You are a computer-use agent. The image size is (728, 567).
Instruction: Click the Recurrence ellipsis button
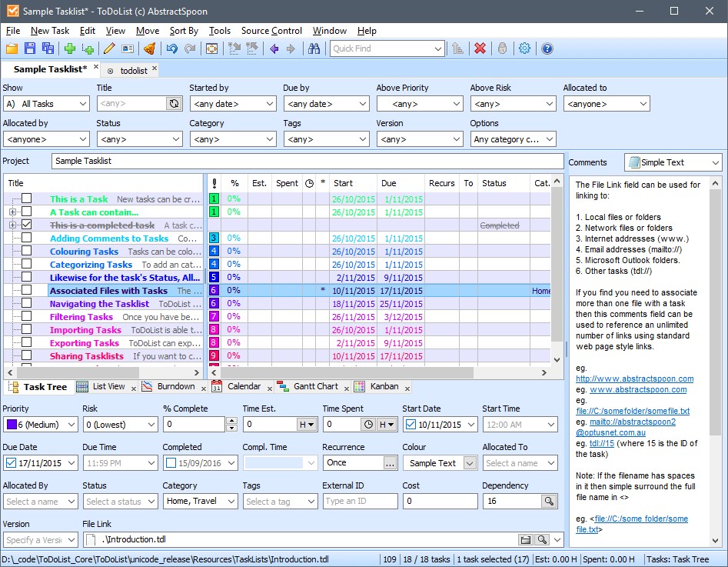click(390, 463)
